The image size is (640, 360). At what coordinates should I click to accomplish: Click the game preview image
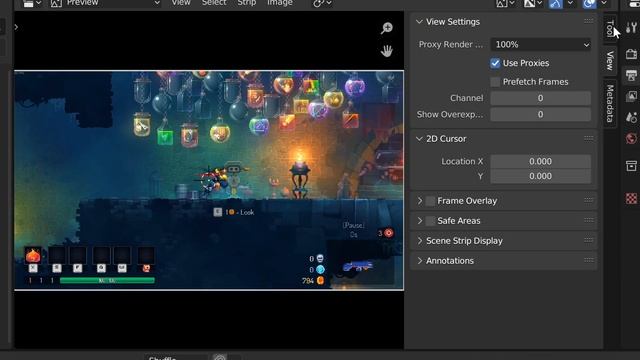pyautogui.click(x=209, y=180)
